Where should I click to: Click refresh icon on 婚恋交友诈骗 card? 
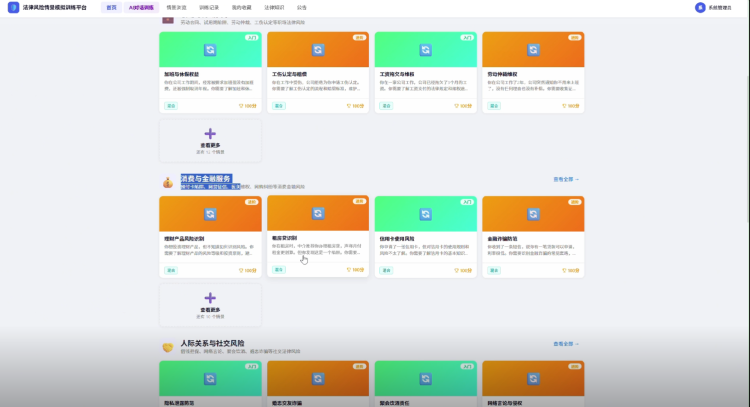tap(318, 379)
